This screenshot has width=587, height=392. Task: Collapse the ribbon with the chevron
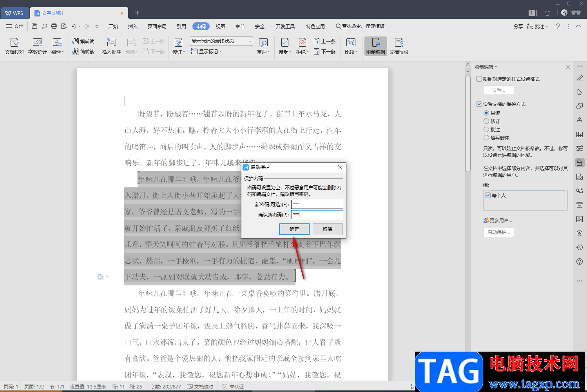(x=578, y=26)
